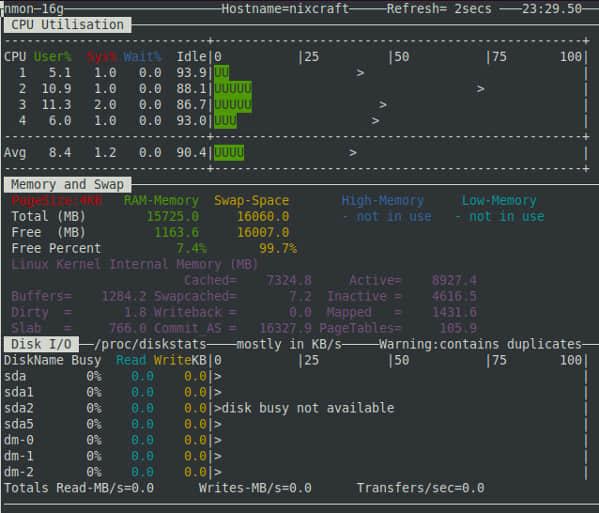Click swap total value 16060.0

(x=263, y=217)
